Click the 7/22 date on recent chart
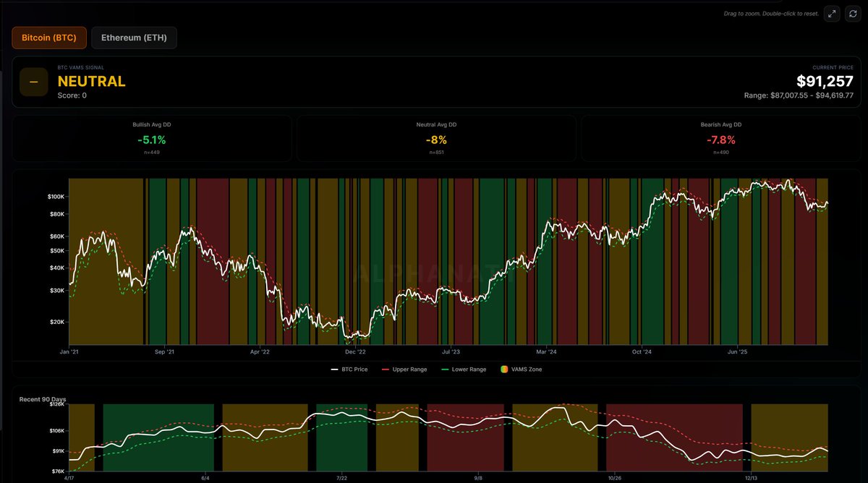This screenshot has height=483, width=868. [341, 478]
